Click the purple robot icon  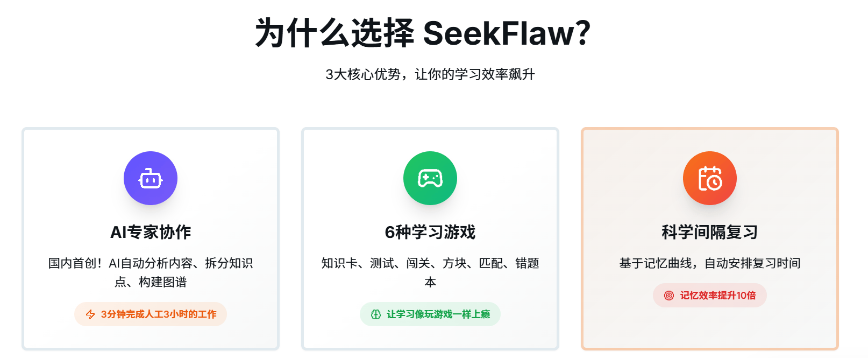coord(151,178)
